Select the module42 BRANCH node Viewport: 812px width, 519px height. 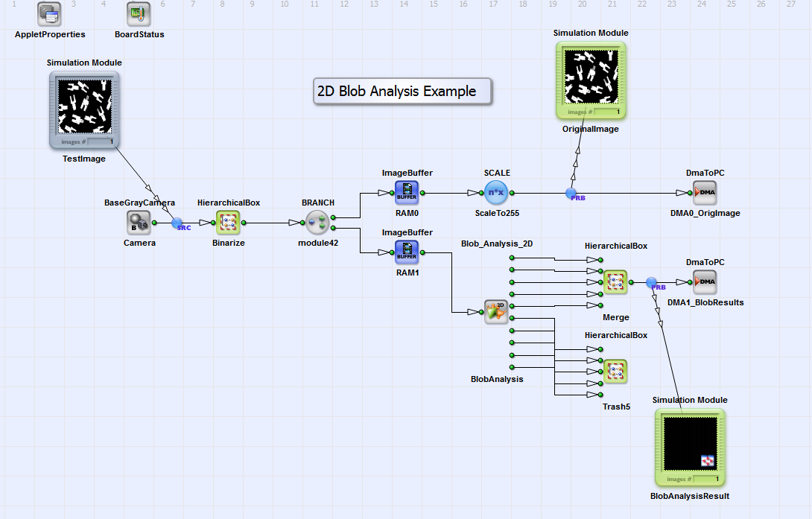317,222
